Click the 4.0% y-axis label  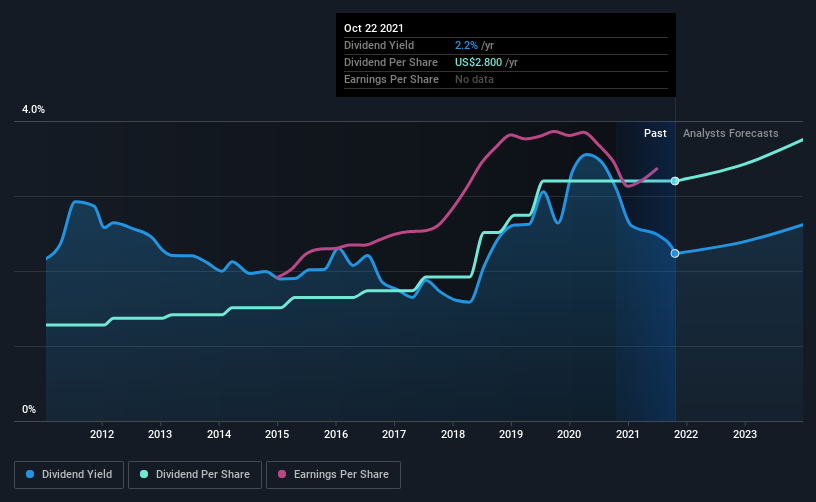(x=33, y=109)
